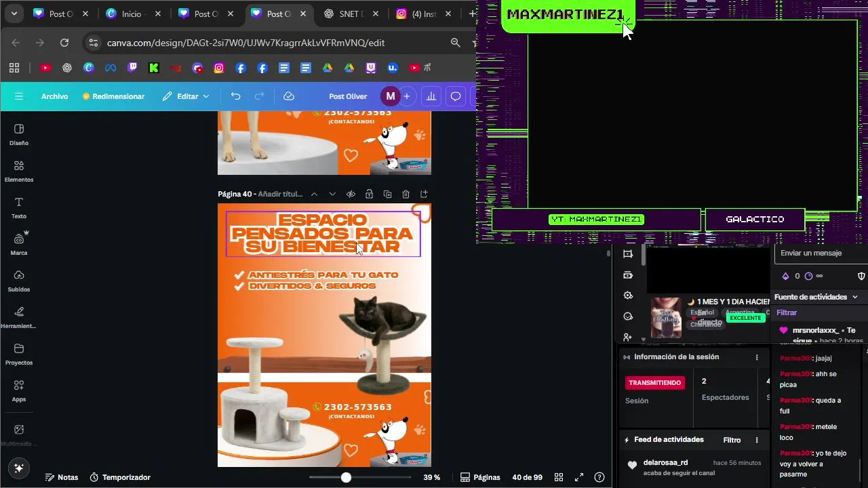Check the cloud save status icon
This screenshot has height=488, width=868.
(289, 96)
